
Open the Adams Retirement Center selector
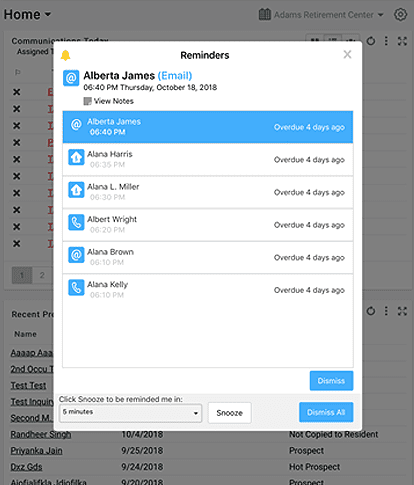pyautogui.click(x=321, y=15)
